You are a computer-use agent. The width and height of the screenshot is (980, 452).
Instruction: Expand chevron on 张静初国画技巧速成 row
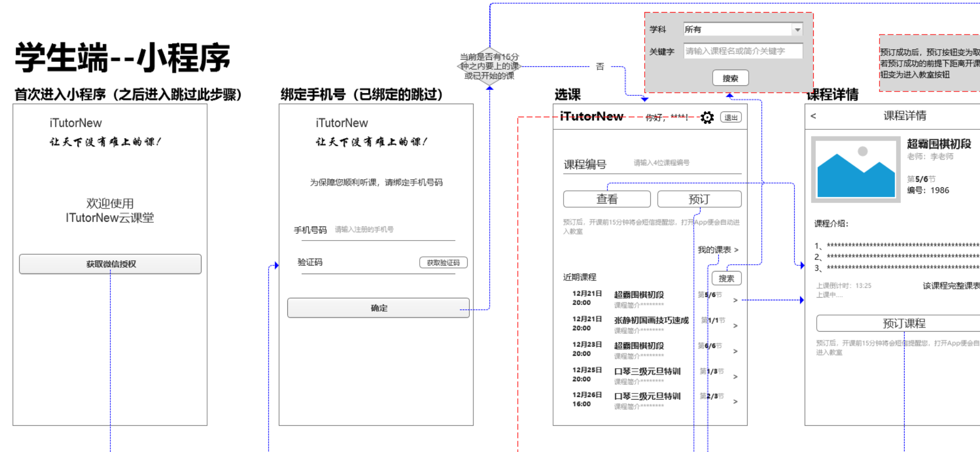[735, 325]
